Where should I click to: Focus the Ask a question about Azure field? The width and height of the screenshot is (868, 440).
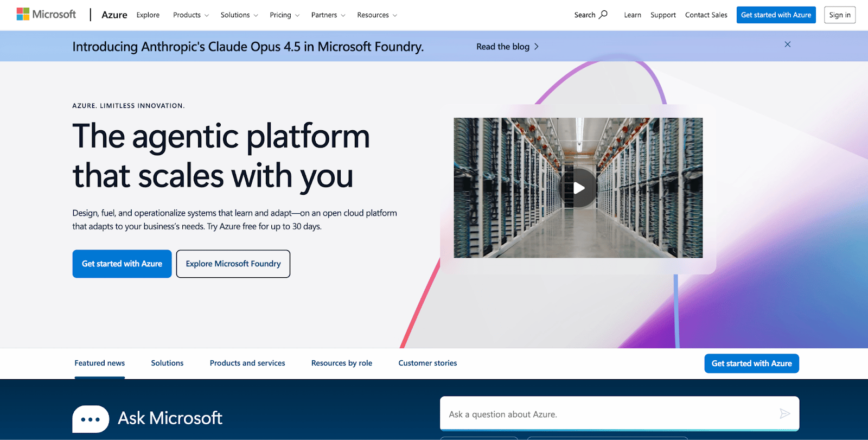click(620, 414)
